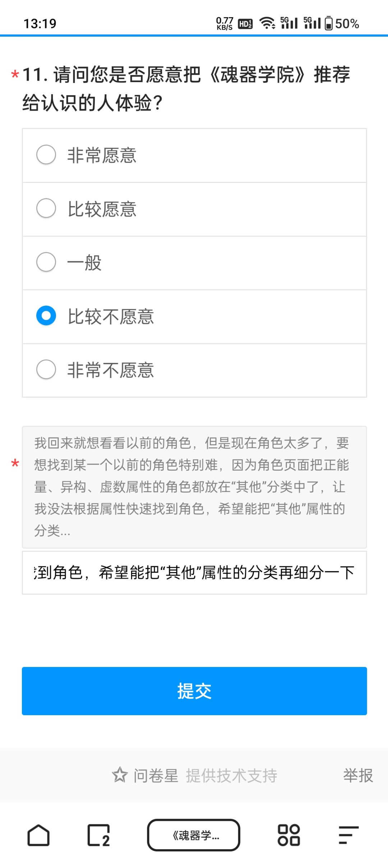Pick the 非常不愿意 radio option
The image size is (388, 868).
click(x=46, y=370)
